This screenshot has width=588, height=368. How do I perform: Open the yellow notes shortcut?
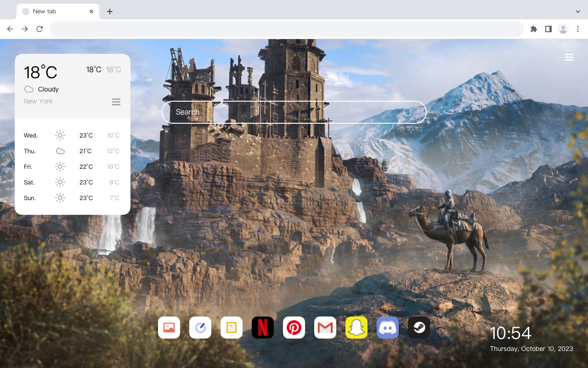[232, 328]
